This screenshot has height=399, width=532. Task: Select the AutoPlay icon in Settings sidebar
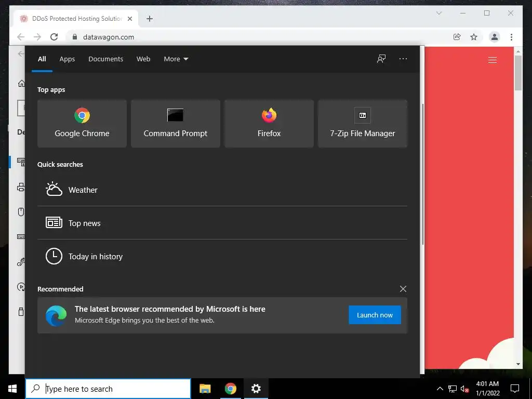[21, 287]
